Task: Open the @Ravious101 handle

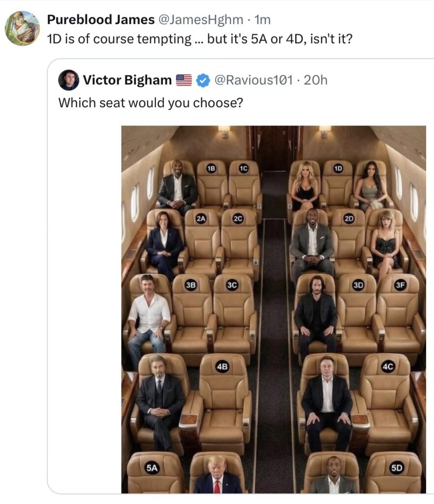Action: pos(252,80)
